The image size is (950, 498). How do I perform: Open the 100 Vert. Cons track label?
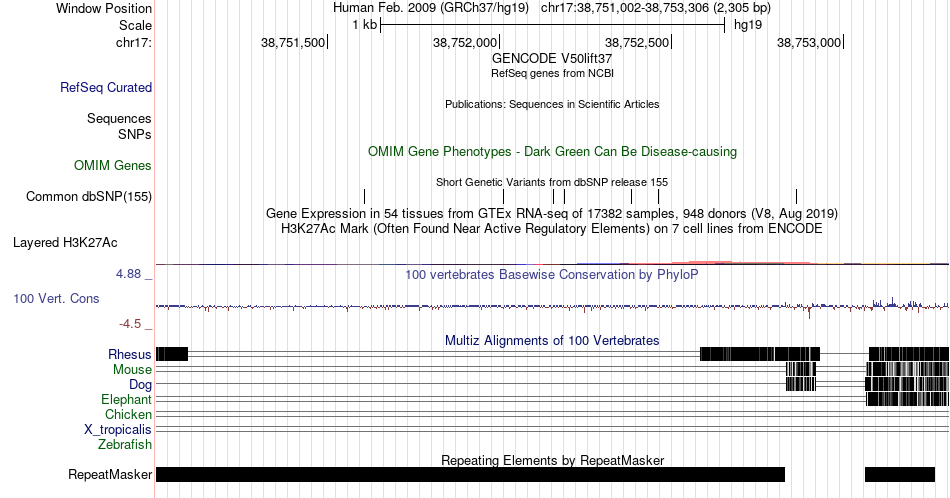[56, 298]
